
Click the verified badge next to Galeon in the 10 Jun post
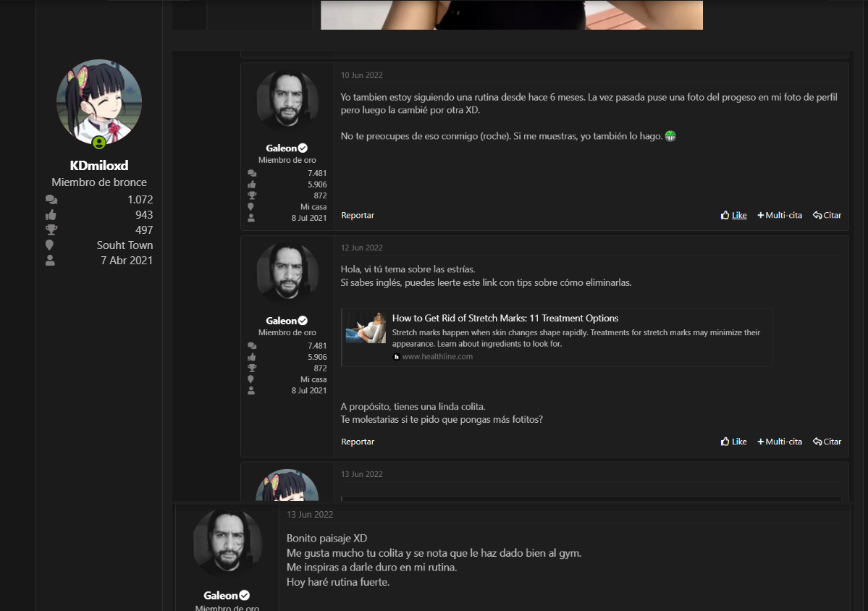[303, 148]
